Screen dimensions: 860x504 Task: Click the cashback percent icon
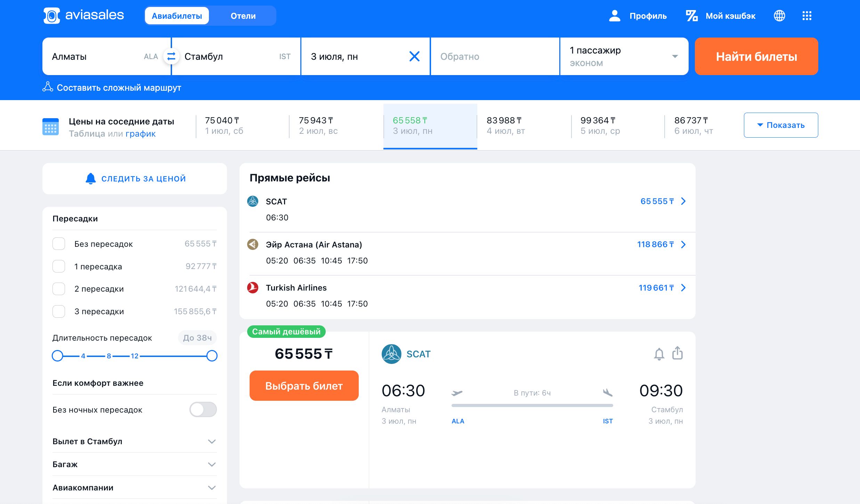tap(692, 16)
